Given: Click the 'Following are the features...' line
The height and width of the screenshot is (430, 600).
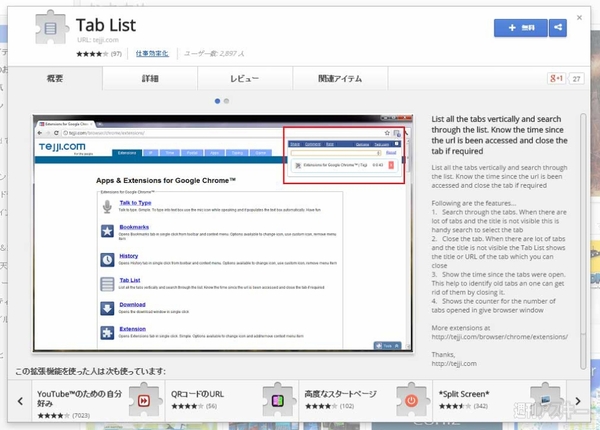Looking at the screenshot, I should [x=474, y=203].
